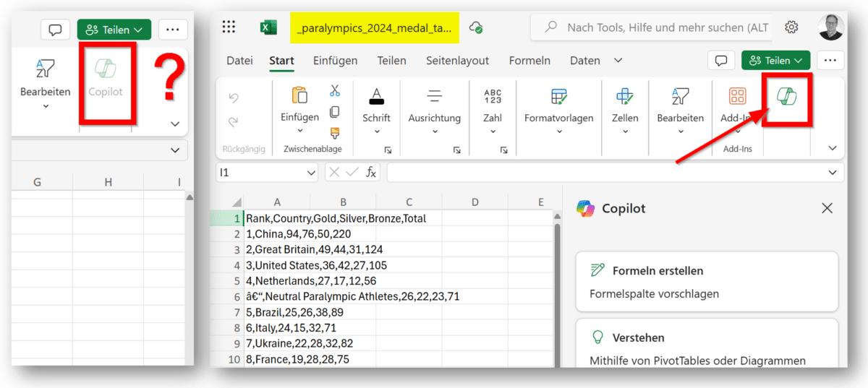Screen dimensions: 868x388
Task: Click the Cut scissors icon
Action: 334,91
